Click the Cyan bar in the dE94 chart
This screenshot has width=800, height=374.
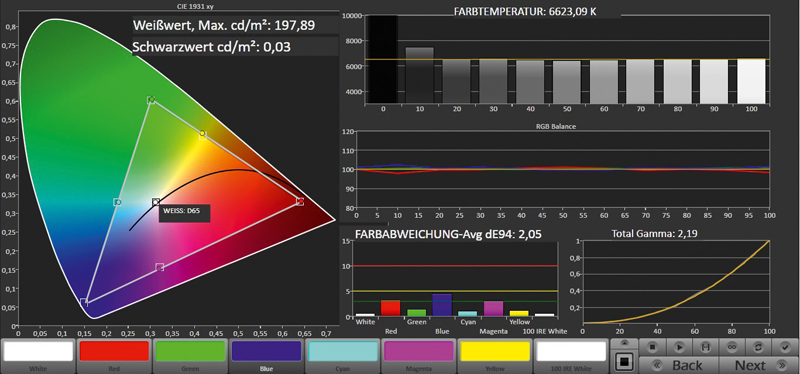click(467, 314)
